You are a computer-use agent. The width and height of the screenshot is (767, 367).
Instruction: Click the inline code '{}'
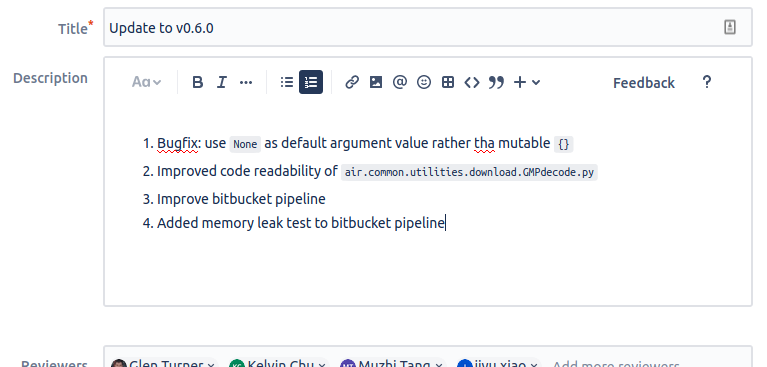coord(564,144)
